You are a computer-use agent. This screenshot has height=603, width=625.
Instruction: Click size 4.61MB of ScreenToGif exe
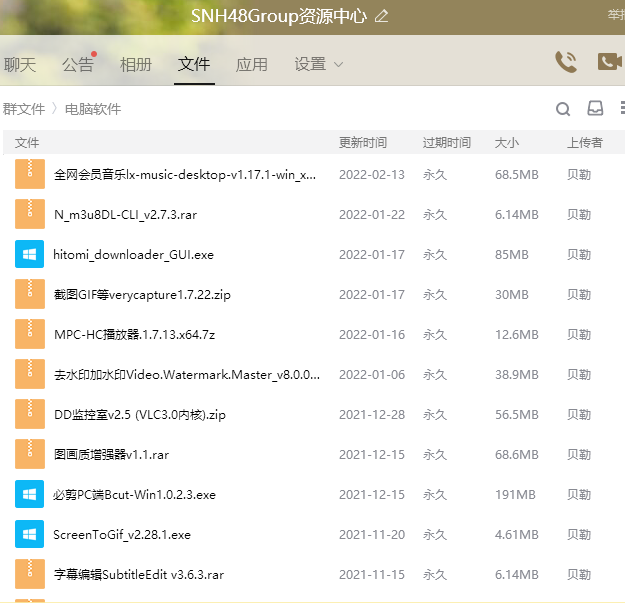tap(517, 534)
